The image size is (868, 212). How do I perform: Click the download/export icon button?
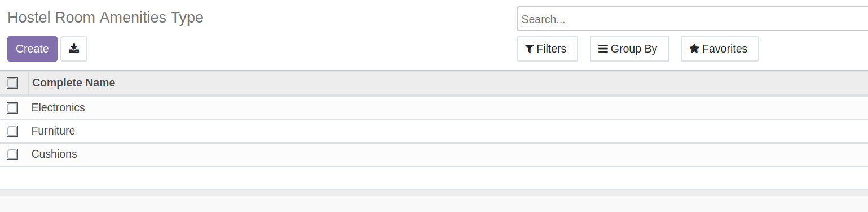(x=74, y=49)
